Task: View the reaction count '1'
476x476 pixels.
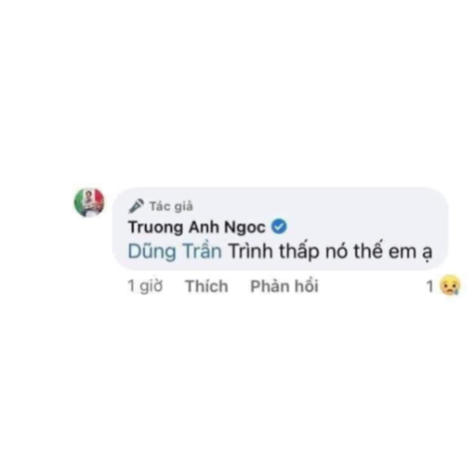Action: pyautogui.click(x=430, y=286)
